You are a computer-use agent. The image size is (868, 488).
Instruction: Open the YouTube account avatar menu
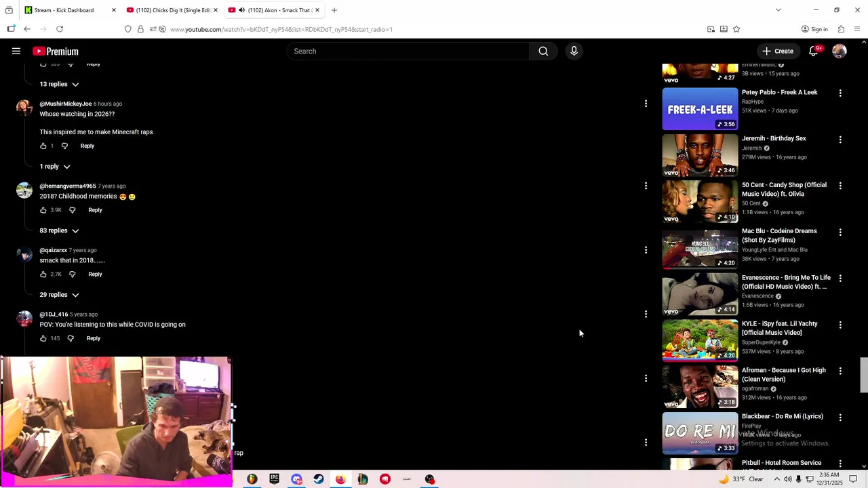pos(840,51)
